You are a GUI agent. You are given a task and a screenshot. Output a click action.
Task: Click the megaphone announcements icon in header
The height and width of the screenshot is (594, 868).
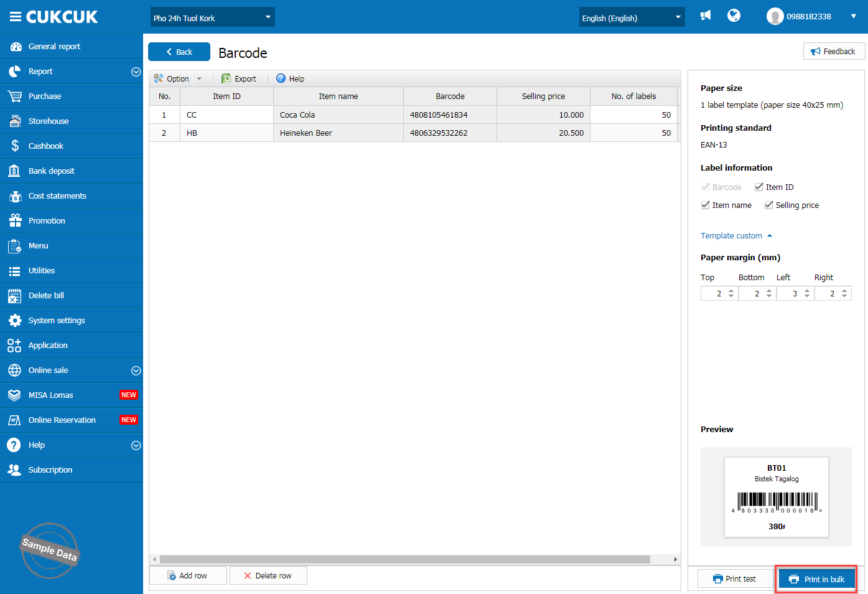[706, 16]
